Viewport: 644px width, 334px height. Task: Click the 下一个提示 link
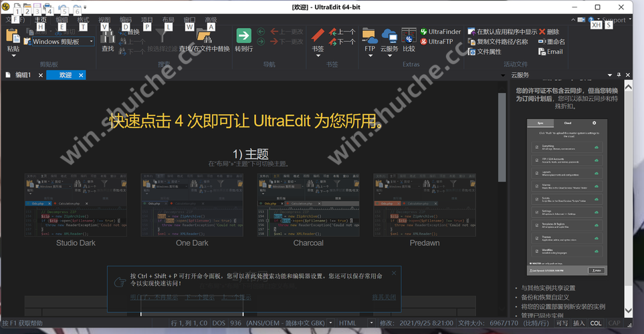click(199, 297)
